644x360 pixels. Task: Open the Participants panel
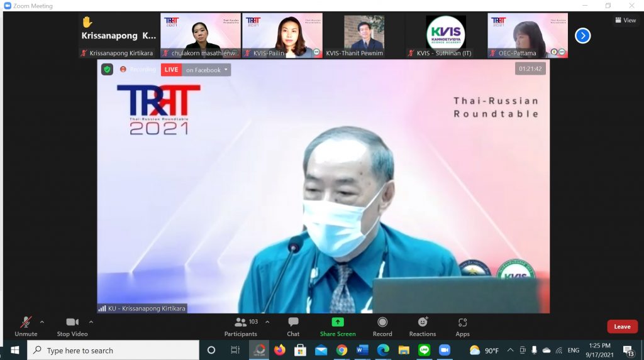point(241,327)
